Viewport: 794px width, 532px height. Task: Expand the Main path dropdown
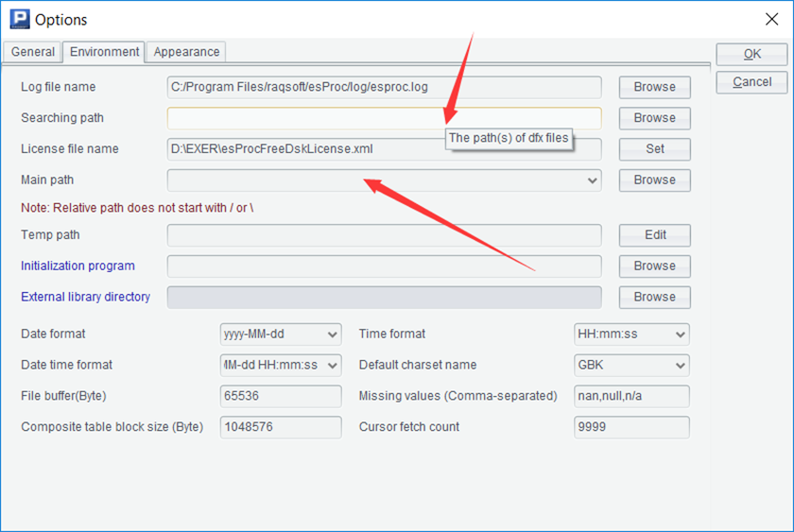click(592, 180)
